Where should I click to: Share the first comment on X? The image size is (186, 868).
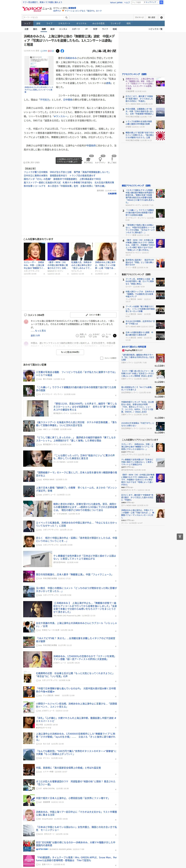coord(115,336)
